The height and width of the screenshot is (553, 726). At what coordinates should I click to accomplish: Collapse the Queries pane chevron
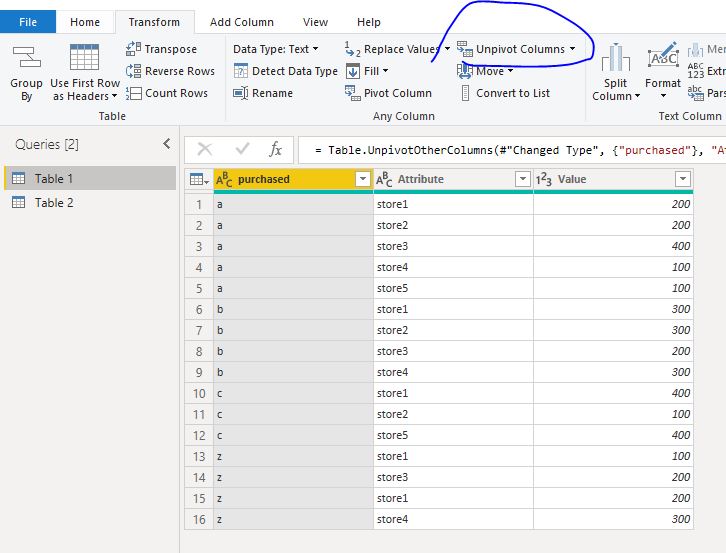coord(167,144)
